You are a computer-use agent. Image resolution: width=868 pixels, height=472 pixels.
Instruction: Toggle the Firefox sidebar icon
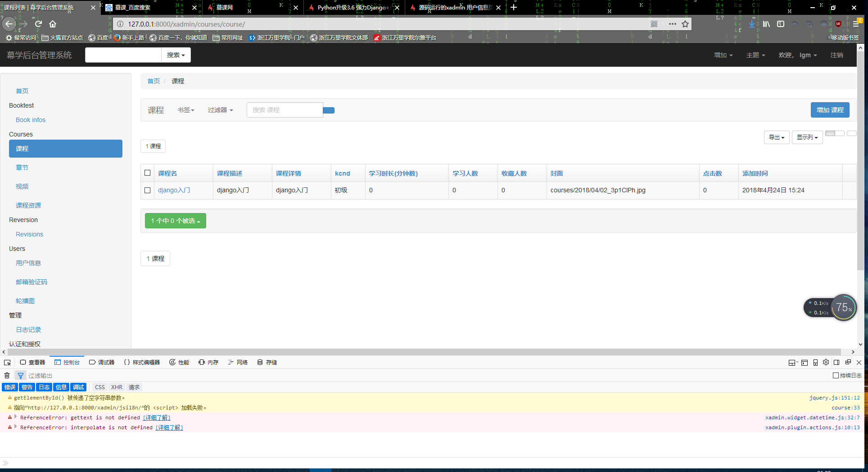781,24
